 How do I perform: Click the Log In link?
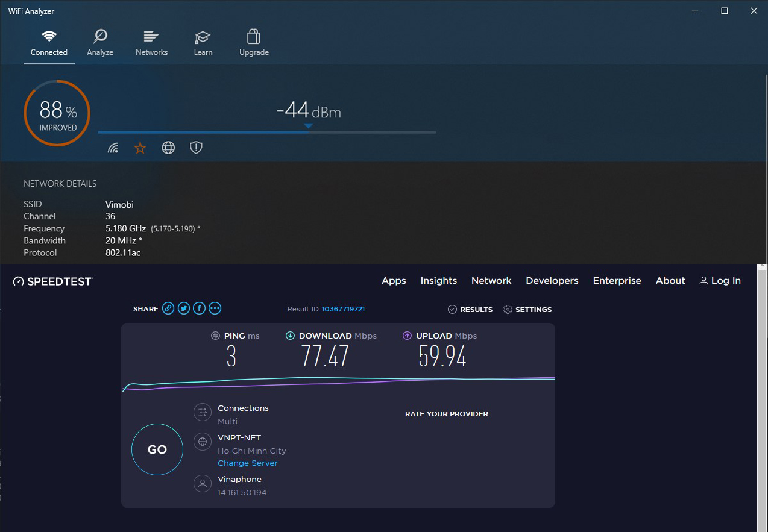coord(720,281)
